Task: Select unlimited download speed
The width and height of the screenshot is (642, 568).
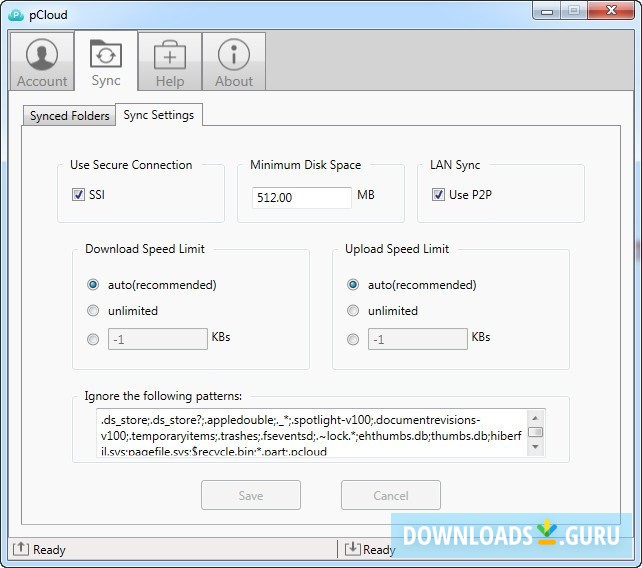Action: tap(93, 311)
